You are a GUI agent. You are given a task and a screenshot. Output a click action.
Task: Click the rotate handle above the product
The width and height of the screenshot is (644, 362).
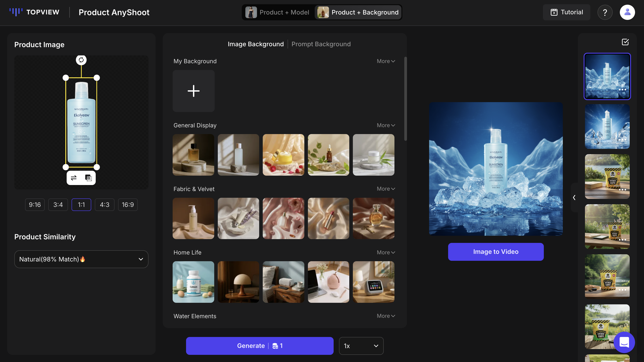(81, 60)
